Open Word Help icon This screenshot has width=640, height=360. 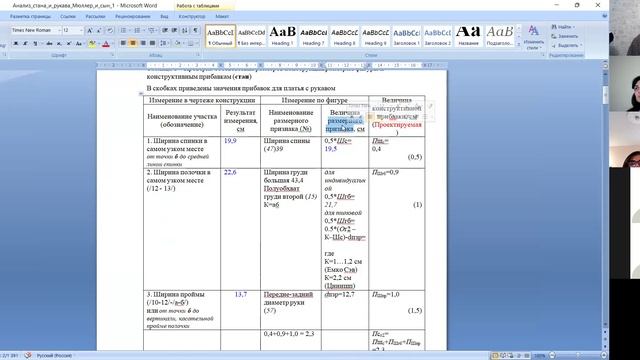pyautogui.click(x=604, y=16)
